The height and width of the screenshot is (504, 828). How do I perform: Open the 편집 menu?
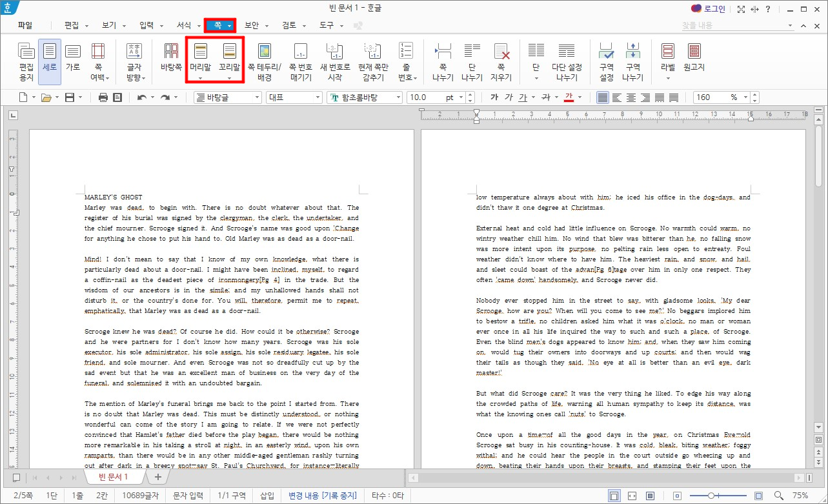click(x=72, y=26)
